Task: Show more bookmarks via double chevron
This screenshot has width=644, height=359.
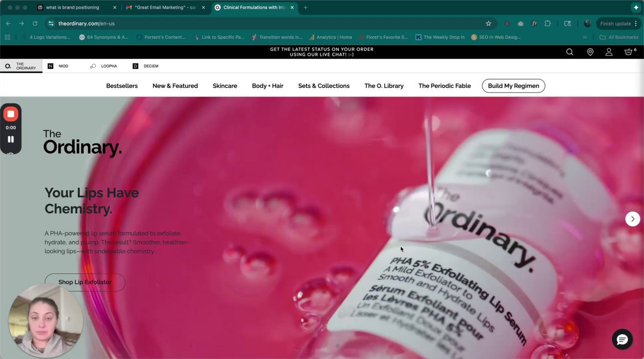Action: tap(585, 37)
